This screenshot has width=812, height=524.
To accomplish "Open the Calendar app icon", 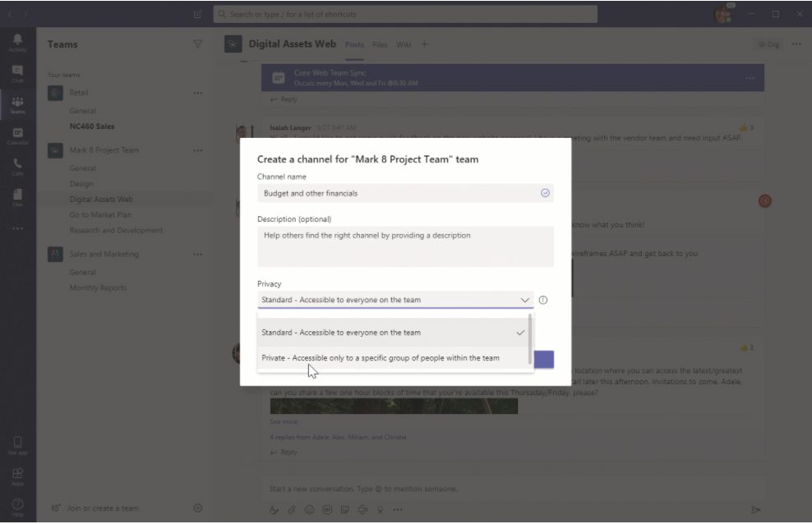I will 17,136.
